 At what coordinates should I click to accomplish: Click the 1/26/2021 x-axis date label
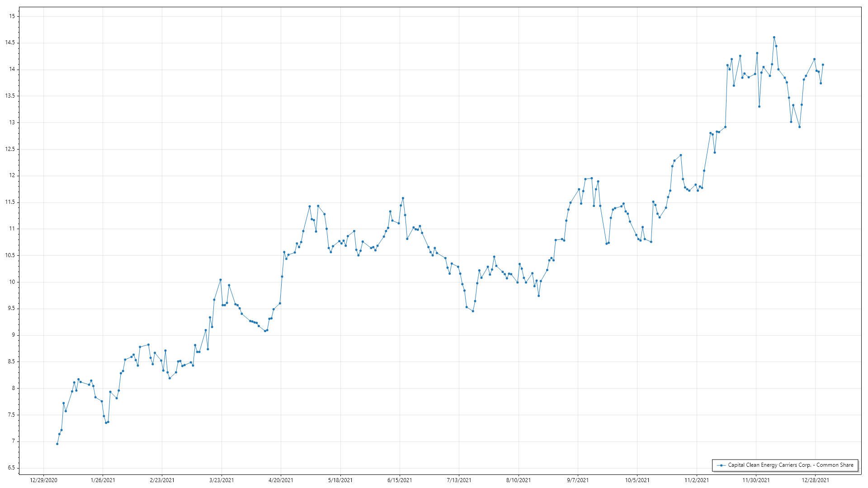[x=103, y=480]
